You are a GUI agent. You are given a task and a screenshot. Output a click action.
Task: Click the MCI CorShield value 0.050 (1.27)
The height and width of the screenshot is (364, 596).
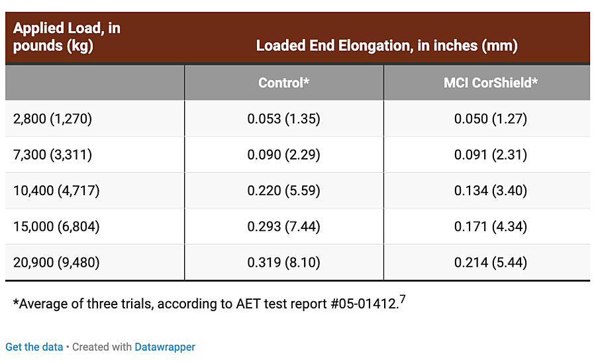[490, 119]
